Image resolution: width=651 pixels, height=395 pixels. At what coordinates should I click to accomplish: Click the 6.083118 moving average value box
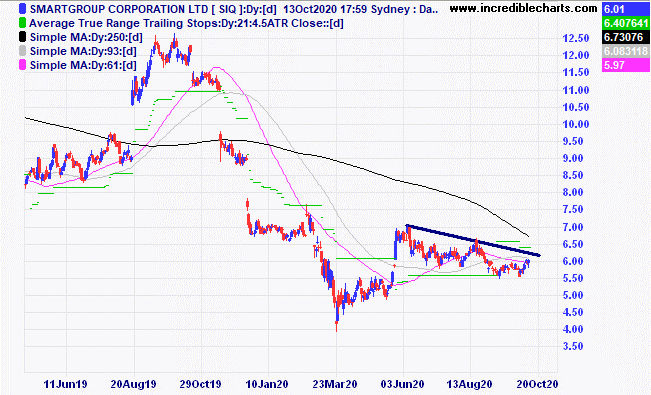coord(625,51)
